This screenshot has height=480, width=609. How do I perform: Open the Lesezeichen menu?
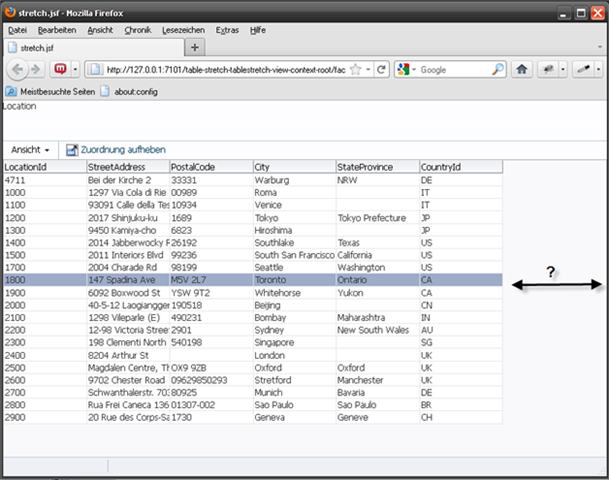[183, 30]
